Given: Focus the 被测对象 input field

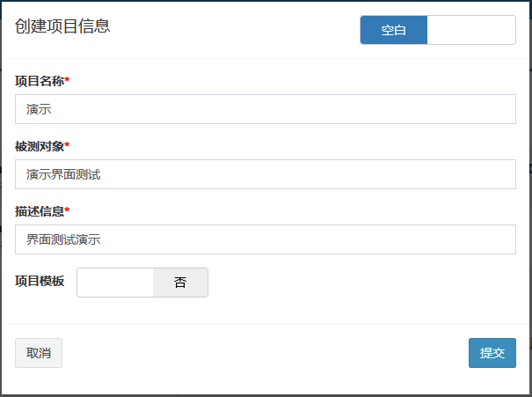Looking at the screenshot, I should click(266, 174).
